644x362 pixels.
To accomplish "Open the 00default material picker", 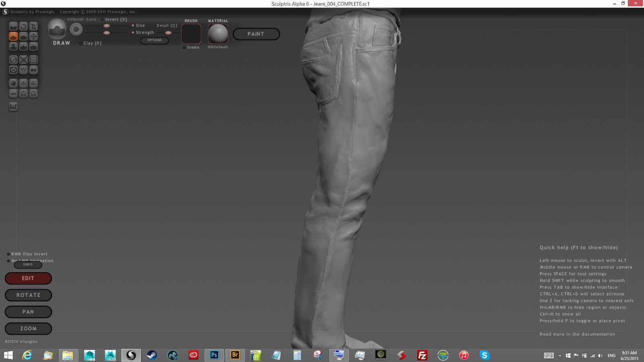I will (218, 34).
